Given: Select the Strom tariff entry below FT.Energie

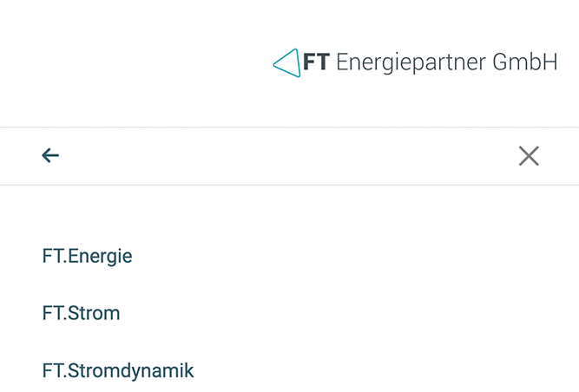Looking at the screenshot, I should [82, 313].
